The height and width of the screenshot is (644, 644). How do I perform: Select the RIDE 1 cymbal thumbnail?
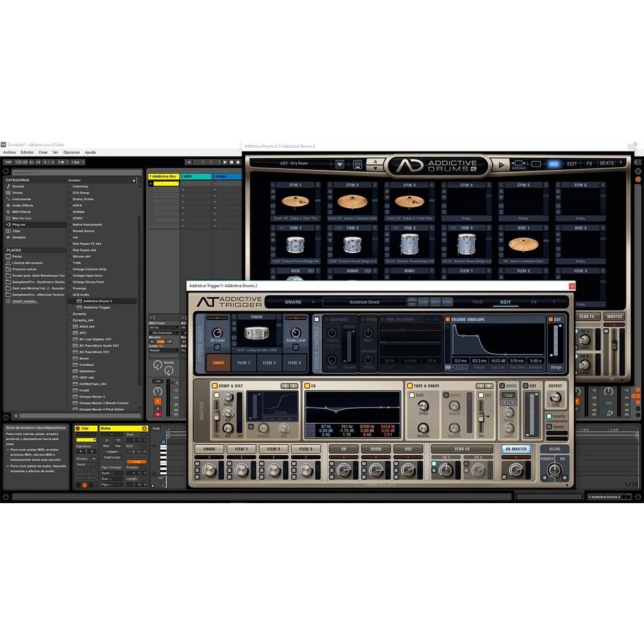(523, 245)
